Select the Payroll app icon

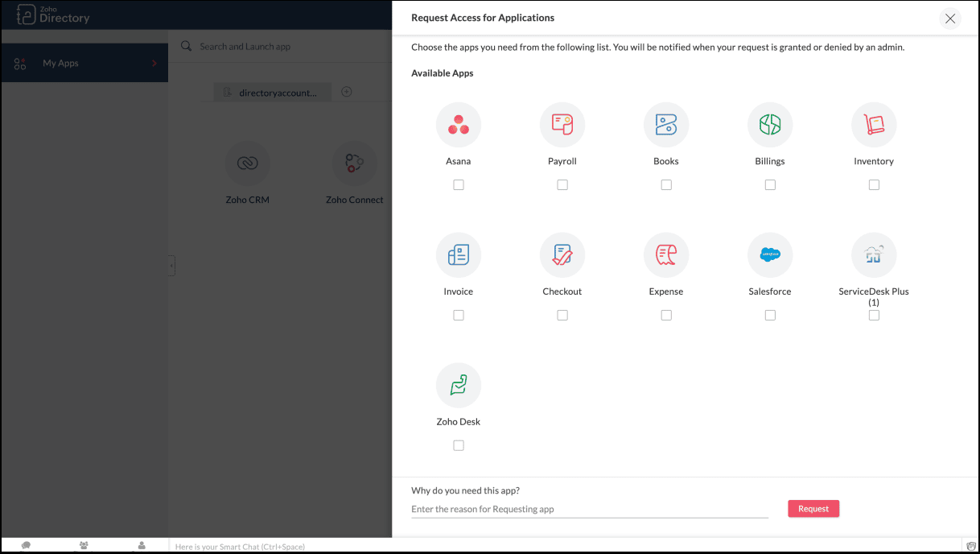click(562, 125)
